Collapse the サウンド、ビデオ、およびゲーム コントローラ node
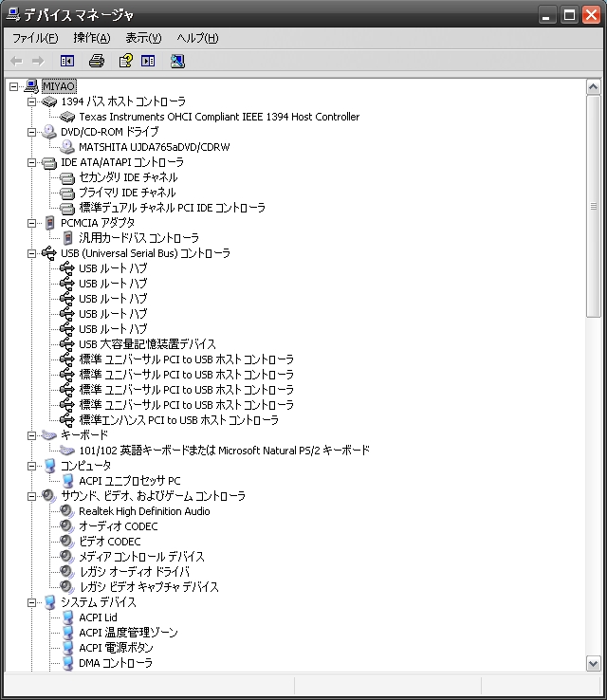The height and width of the screenshot is (700, 607). click(31, 496)
